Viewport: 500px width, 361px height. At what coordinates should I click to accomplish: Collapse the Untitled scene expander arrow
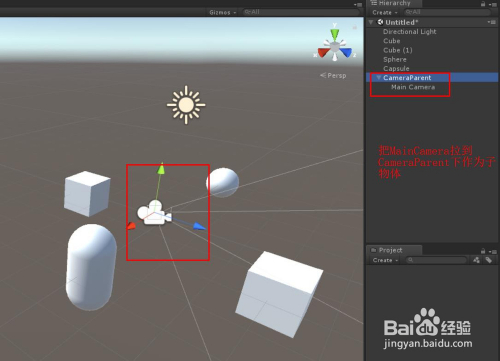click(x=371, y=22)
